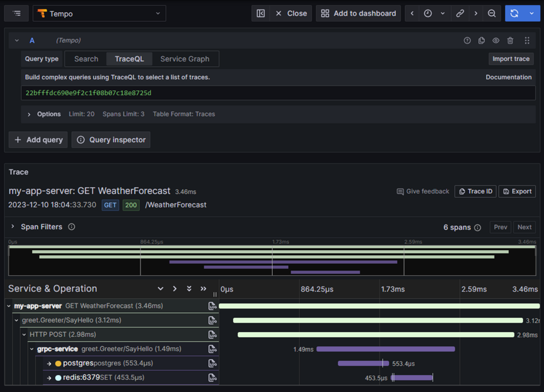The width and height of the screenshot is (544, 392).
Task: Click the Add query button
Action: (x=39, y=140)
